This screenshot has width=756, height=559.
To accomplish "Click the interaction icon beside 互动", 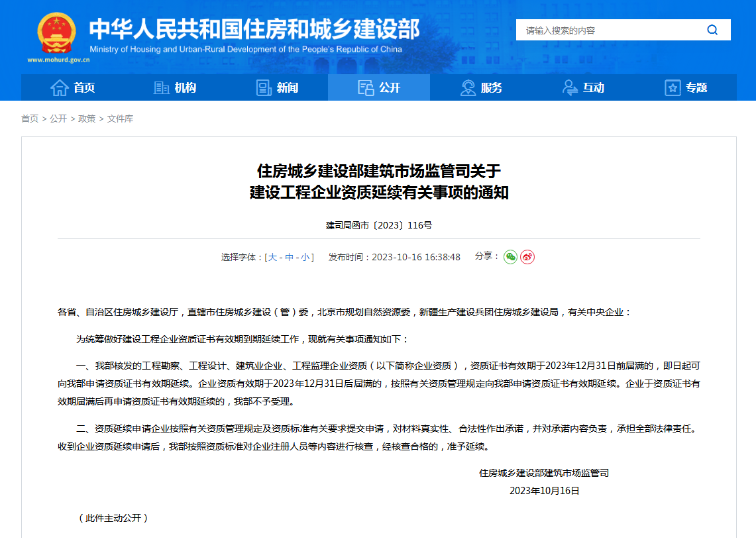I will (x=570, y=87).
